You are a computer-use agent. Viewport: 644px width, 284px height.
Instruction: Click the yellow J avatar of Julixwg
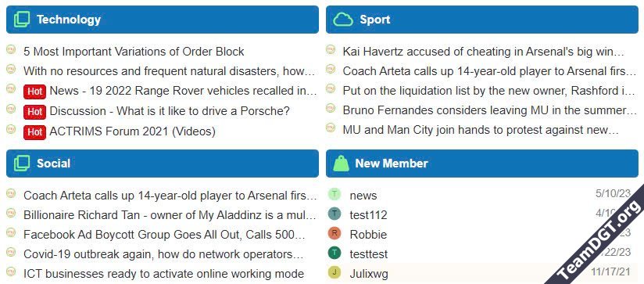click(x=335, y=272)
